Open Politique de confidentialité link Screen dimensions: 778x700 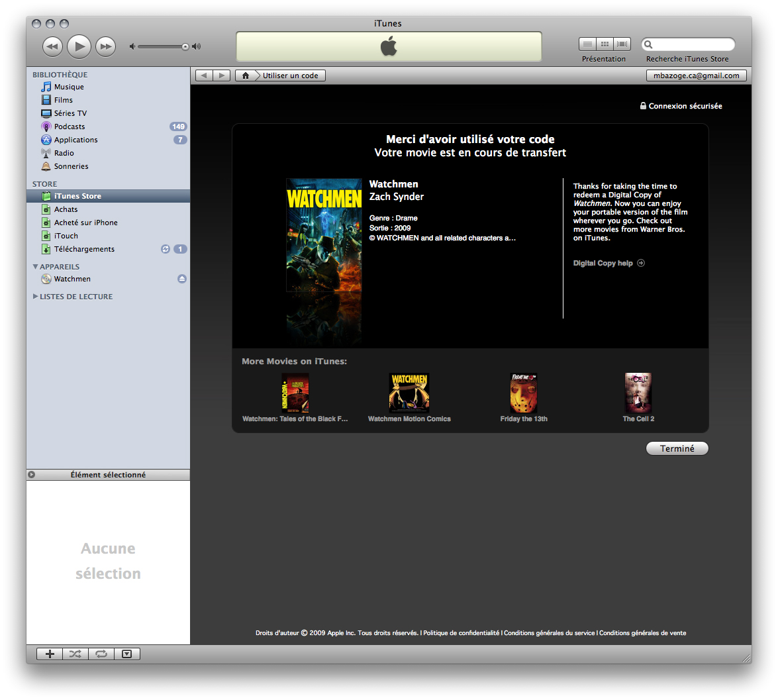[x=462, y=633]
